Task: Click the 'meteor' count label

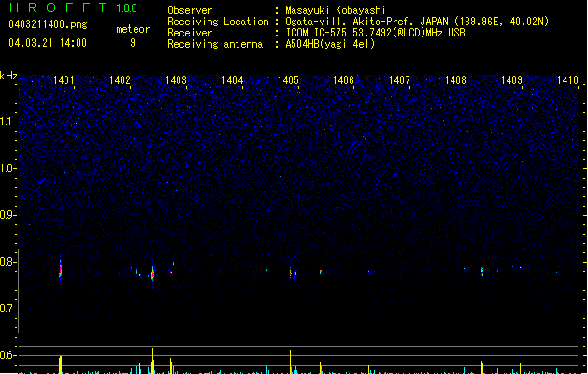Action: click(133, 29)
